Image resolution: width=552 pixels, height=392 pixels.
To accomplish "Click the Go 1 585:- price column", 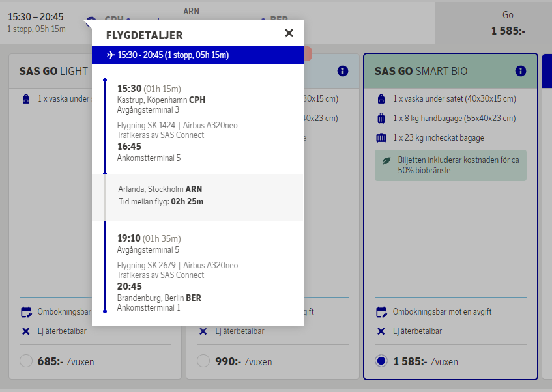I will pyautogui.click(x=508, y=23).
